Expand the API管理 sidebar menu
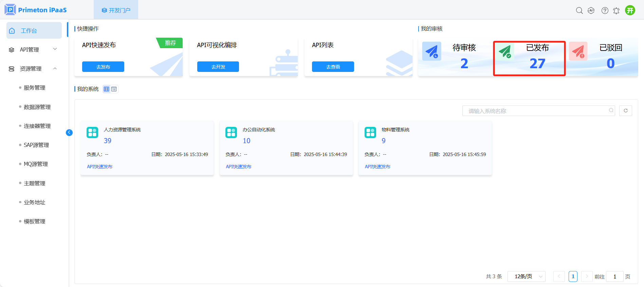The image size is (644, 287). point(33,50)
